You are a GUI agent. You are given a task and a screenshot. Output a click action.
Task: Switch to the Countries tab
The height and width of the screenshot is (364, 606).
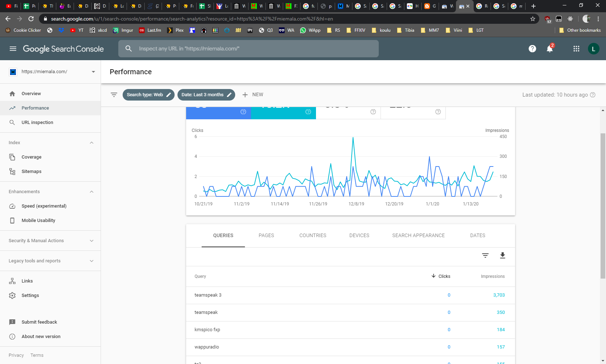(x=312, y=235)
